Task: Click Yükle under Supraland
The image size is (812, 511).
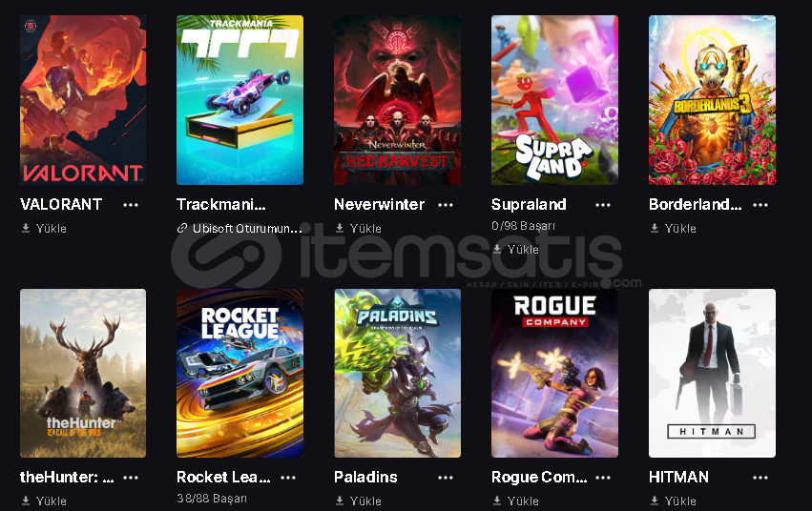Action: point(516,249)
